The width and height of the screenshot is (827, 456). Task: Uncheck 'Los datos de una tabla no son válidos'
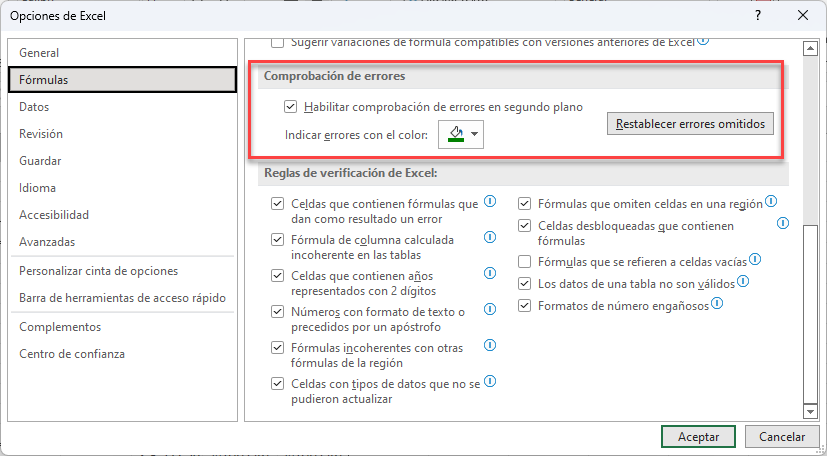(524, 284)
